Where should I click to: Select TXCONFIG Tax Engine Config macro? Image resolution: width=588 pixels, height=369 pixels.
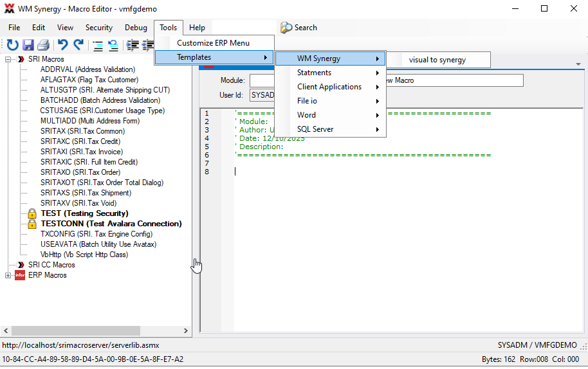[96, 234]
